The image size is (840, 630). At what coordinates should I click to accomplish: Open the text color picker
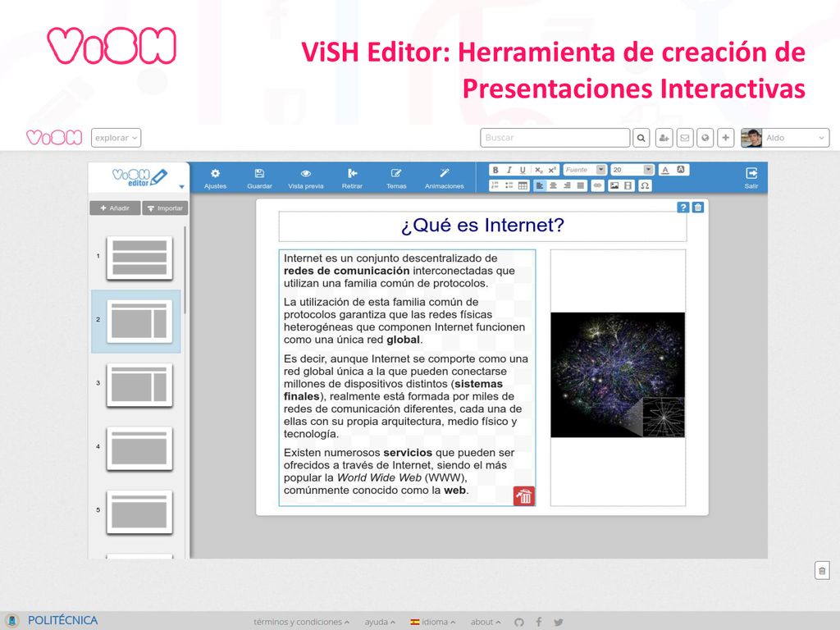tap(665, 170)
